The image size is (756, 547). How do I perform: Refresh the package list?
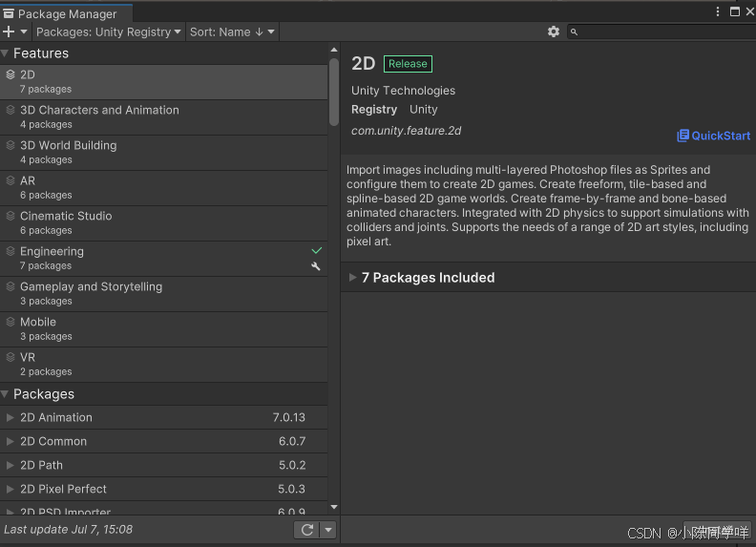point(307,530)
